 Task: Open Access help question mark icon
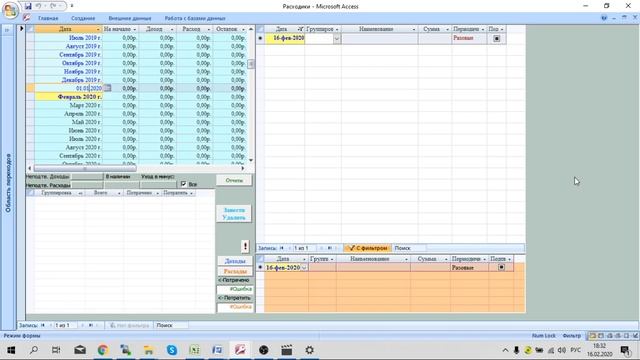604,18
